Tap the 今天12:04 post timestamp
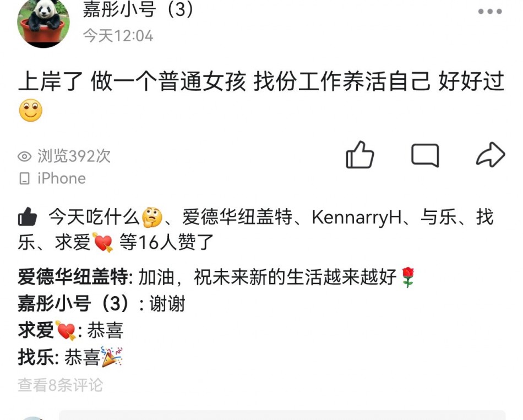Image resolution: width=523 pixels, height=420 pixels. 118,35
